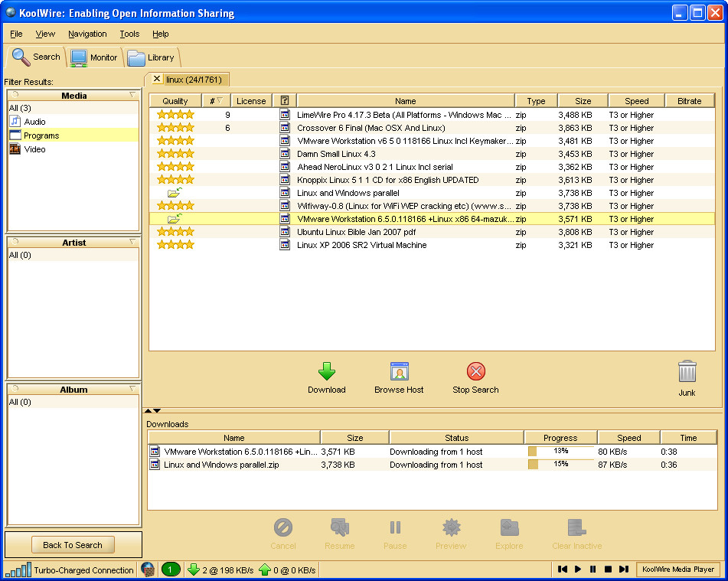Screen dimensions: 728x581
Task: Click the KoolWire Media Player label
Action: pos(677,569)
